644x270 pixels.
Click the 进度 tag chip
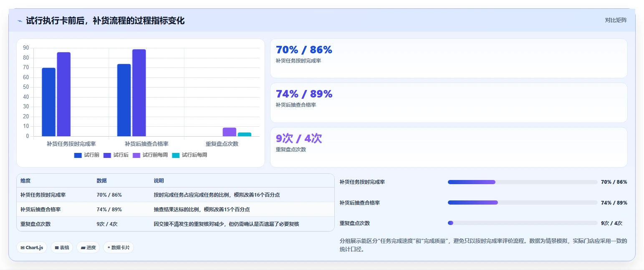pos(88,247)
